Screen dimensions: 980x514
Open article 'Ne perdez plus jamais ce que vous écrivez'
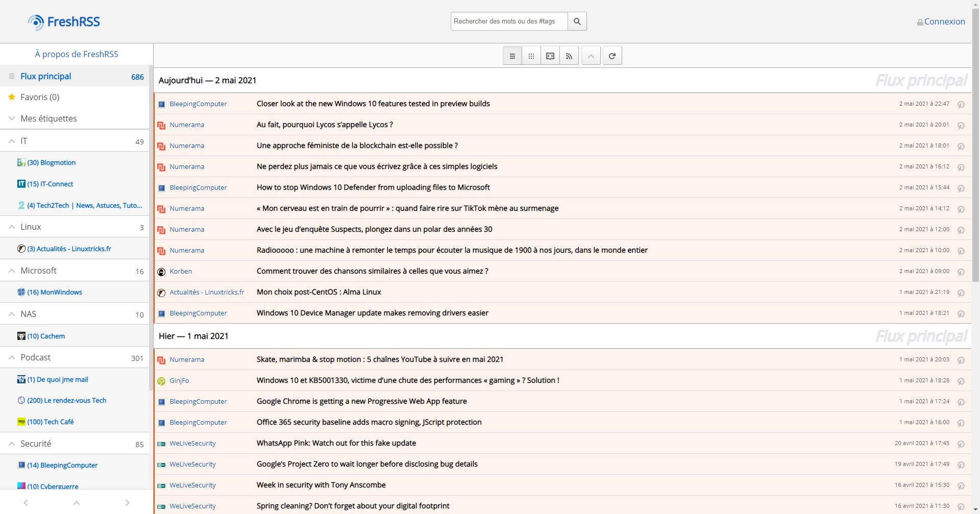[x=377, y=166]
